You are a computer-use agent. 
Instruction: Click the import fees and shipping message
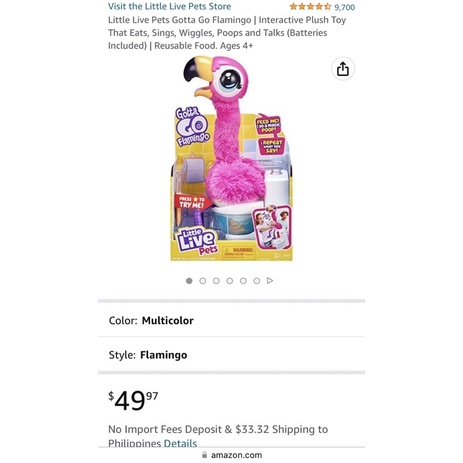click(218, 436)
